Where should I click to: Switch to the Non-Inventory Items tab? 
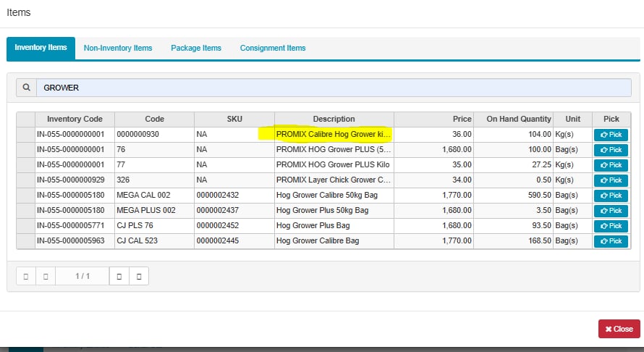(118, 48)
